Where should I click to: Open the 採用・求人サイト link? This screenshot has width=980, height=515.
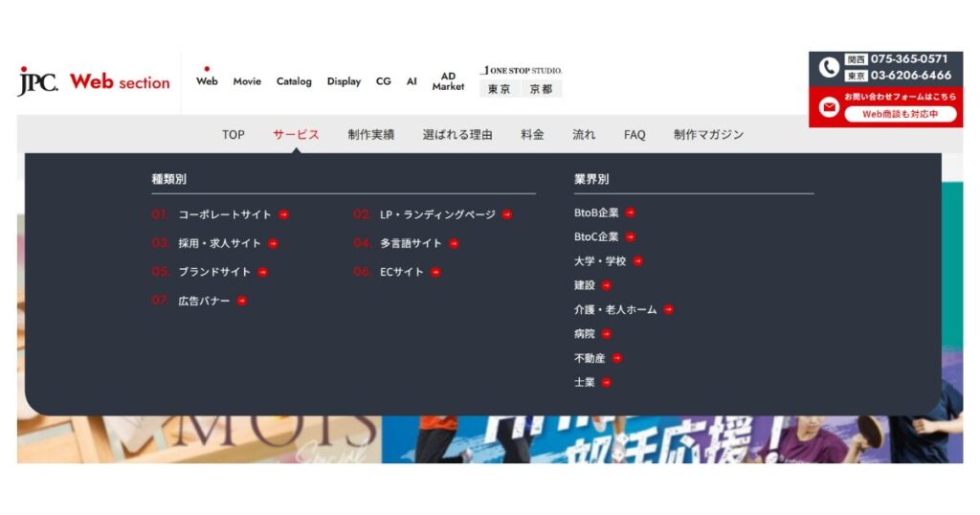(219, 243)
